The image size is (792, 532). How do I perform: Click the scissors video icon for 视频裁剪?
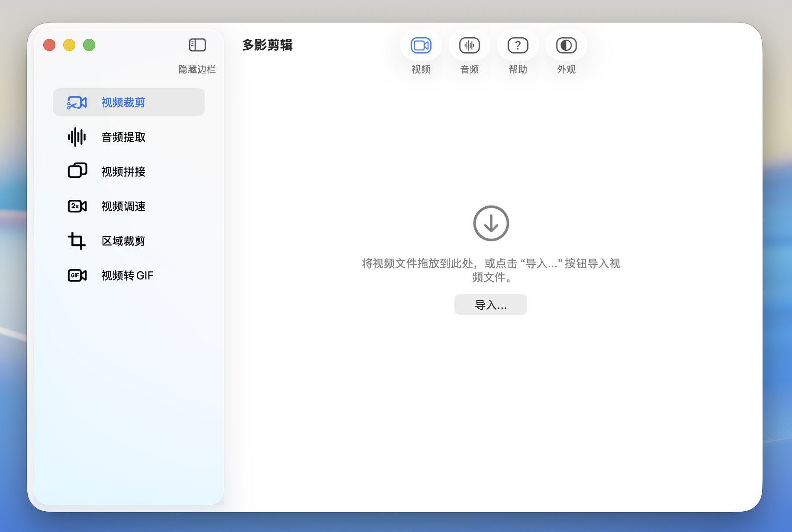pos(77,103)
